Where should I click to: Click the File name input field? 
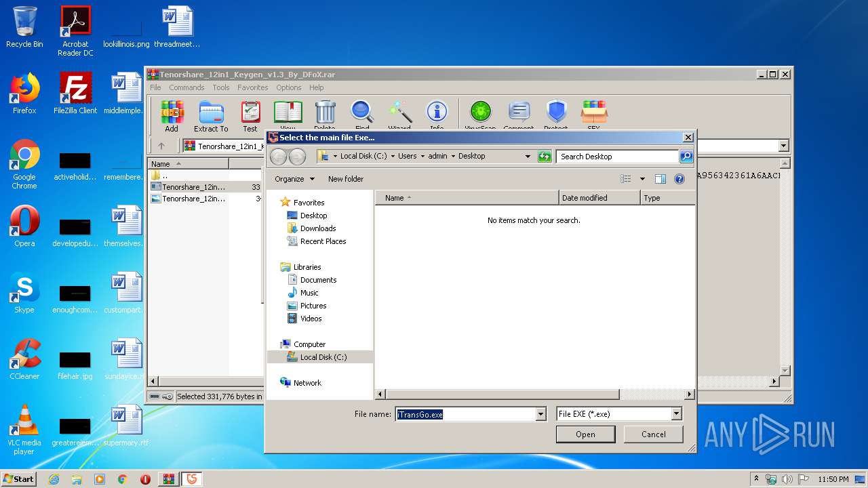465,414
